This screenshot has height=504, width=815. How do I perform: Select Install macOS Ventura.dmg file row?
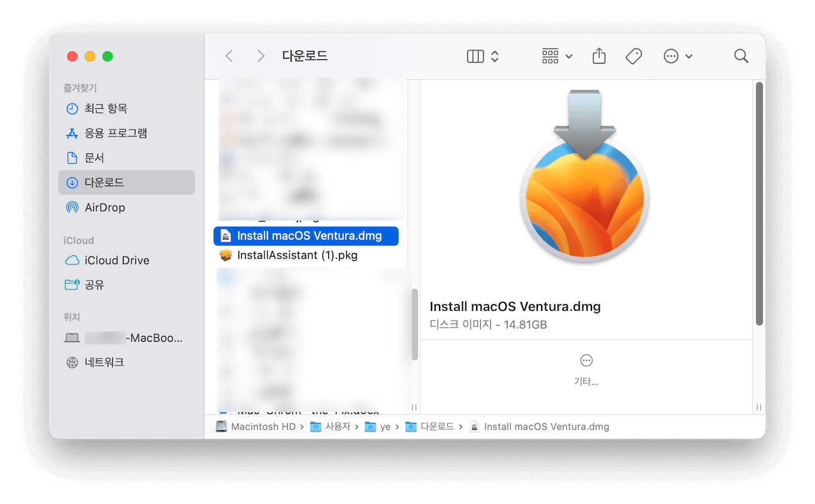[306, 236]
